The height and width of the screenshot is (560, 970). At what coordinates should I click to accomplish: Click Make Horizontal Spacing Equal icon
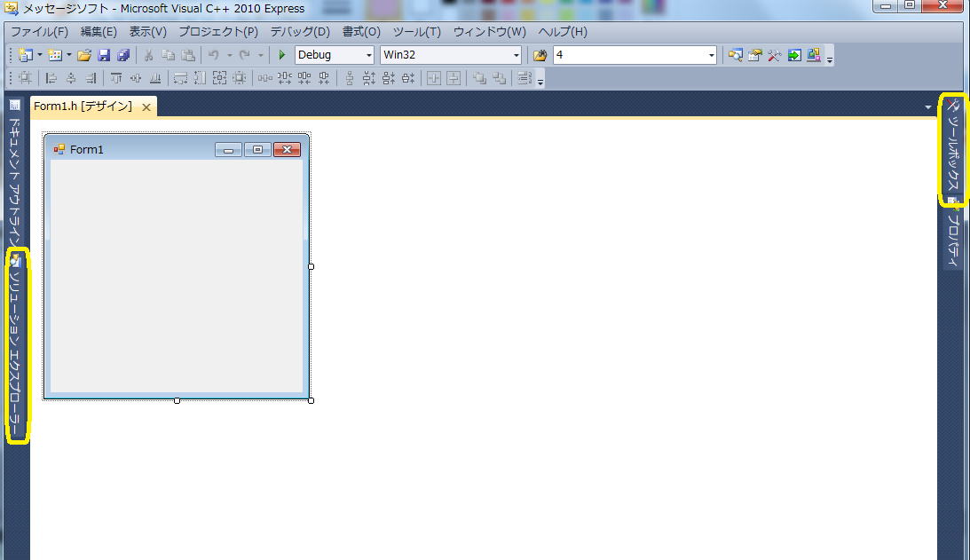tap(264, 78)
